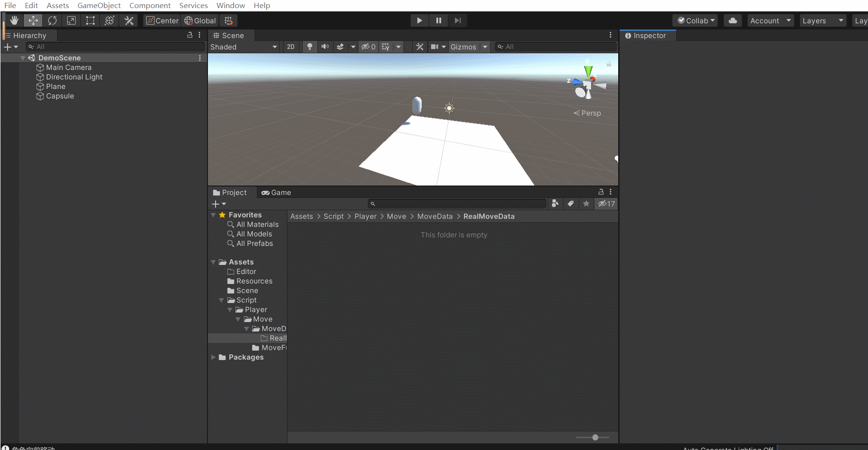Click the Play button
The image size is (868, 450).
click(x=419, y=20)
